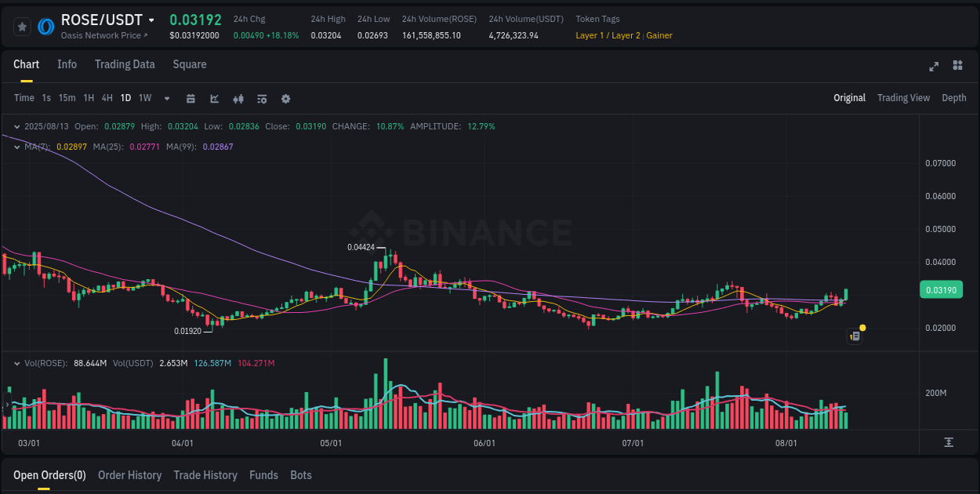Expand chart to fullscreen
Image resolution: width=980 pixels, height=494 pixels.
click(934, 67)
